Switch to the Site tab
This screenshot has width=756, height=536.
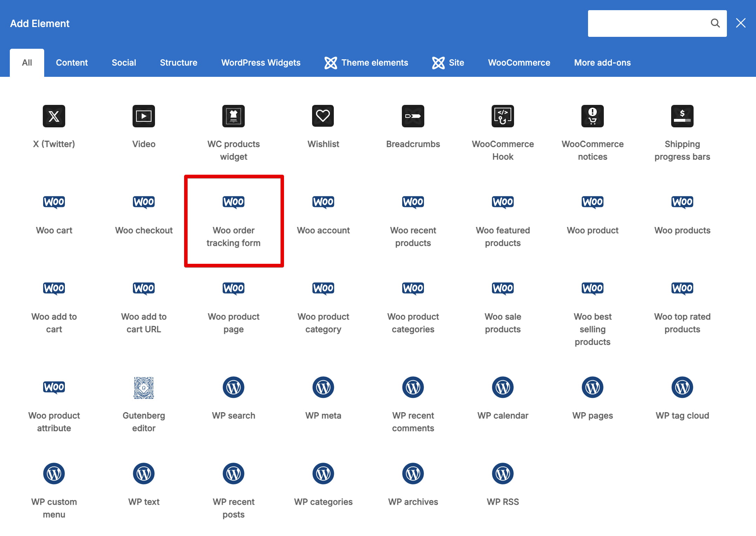pos(448,63)
